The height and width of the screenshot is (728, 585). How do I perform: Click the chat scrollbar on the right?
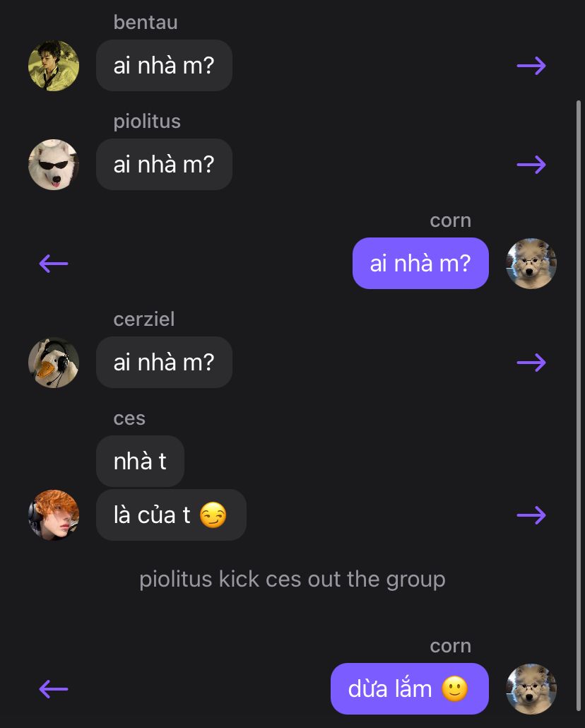click(x=579, y=353)
